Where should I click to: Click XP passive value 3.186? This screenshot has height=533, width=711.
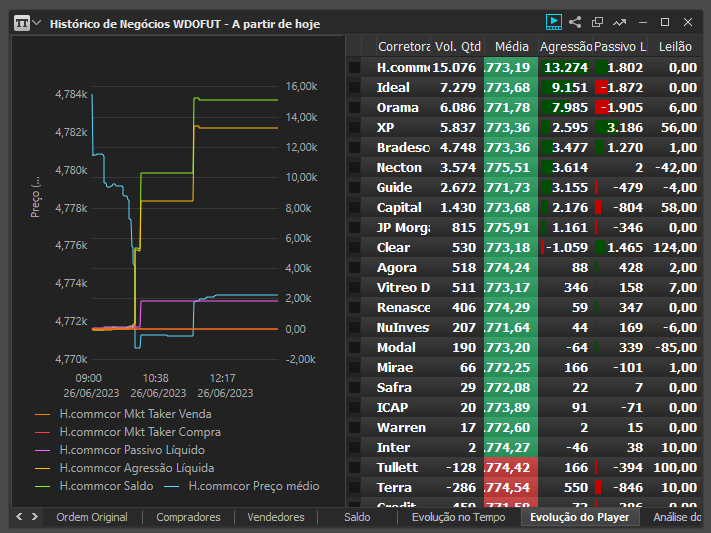(625, 127)
